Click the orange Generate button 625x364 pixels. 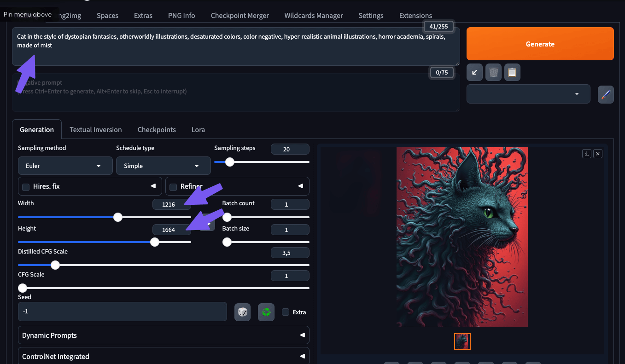(x=540, y=44)
